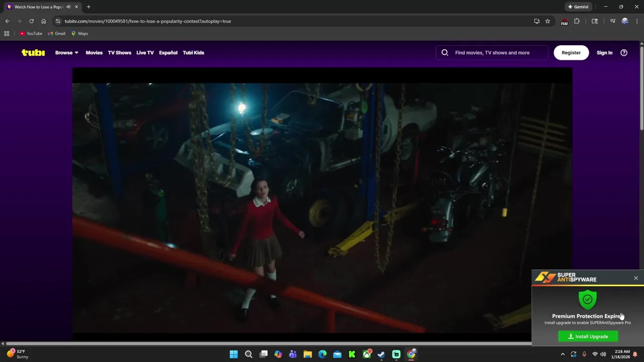The height and width of the screenshot is (362, 644).
Task: Open Live TV page
Action: point(145,52)
